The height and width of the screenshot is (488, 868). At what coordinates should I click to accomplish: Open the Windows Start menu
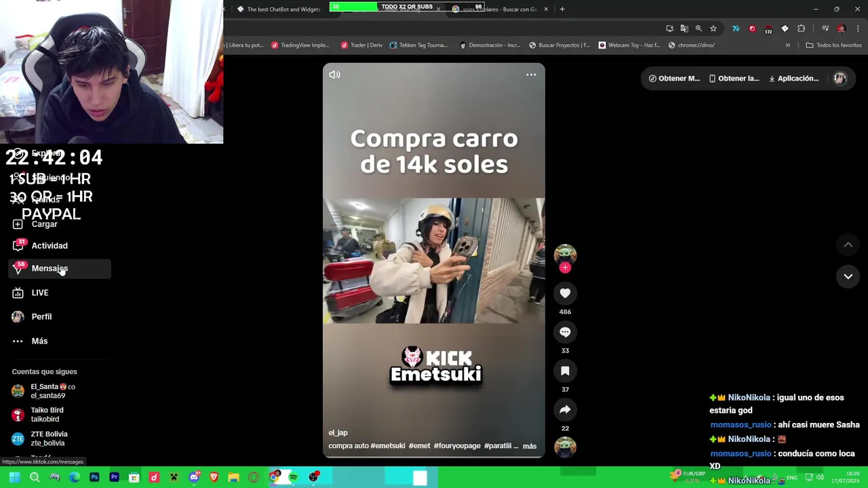point(14,477)
